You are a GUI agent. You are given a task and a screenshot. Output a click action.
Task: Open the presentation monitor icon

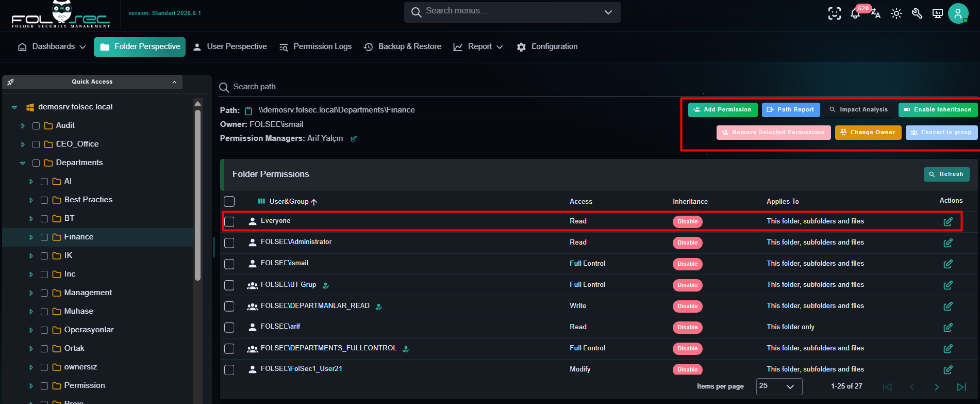[938, 13]
